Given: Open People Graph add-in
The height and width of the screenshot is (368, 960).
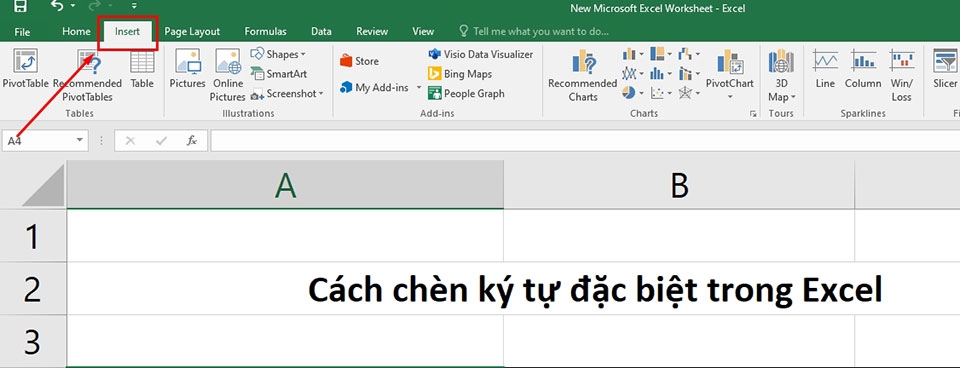Looking at the screenshot, I should pyautogui.click(x=467, y=94).
